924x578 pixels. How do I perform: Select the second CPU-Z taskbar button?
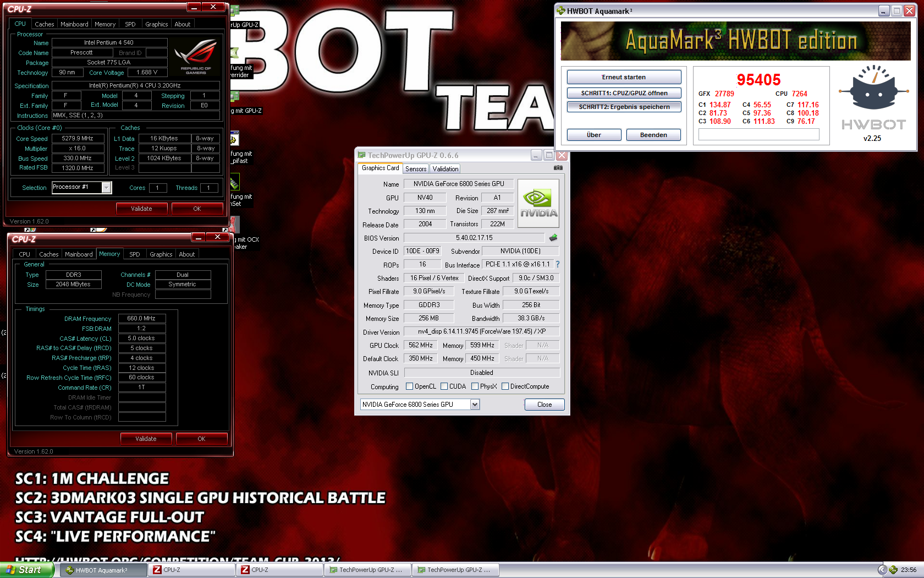coord(280,570)
